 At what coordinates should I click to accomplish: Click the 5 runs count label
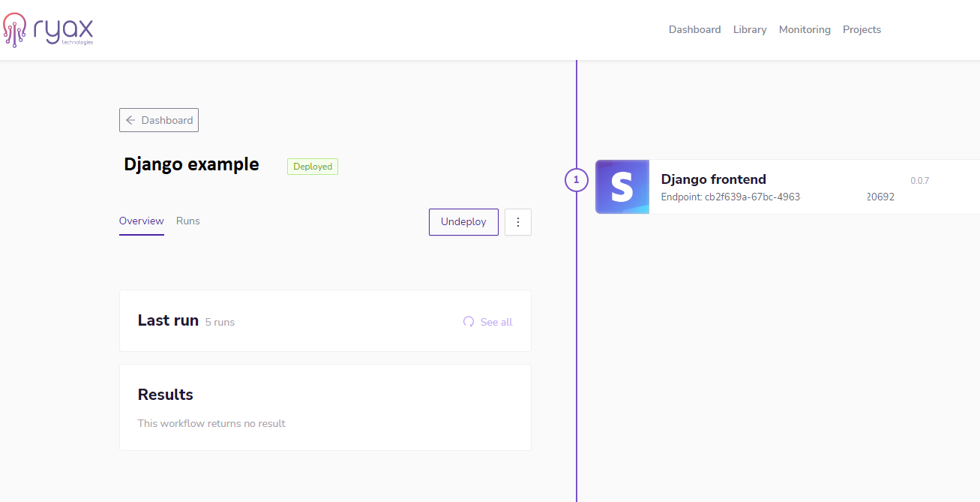pyautogui.click(x=220, y=322)
